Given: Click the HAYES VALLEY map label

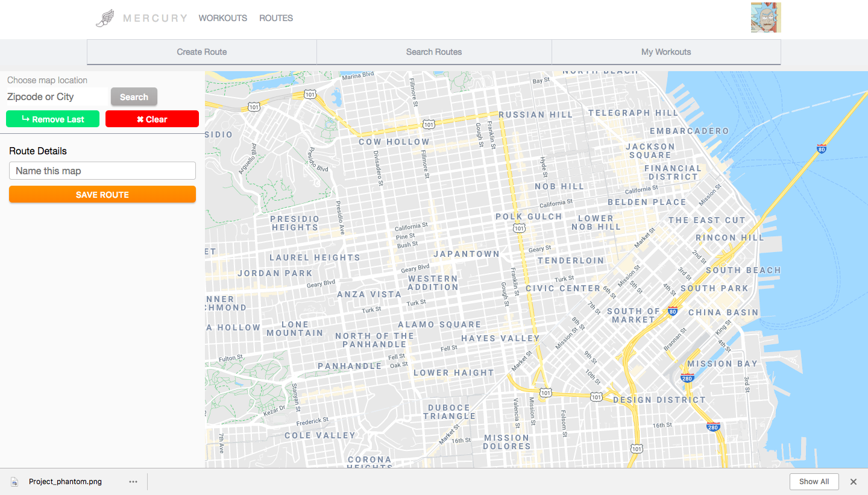Looking at the screenshot, I should (x=500, y=338).
